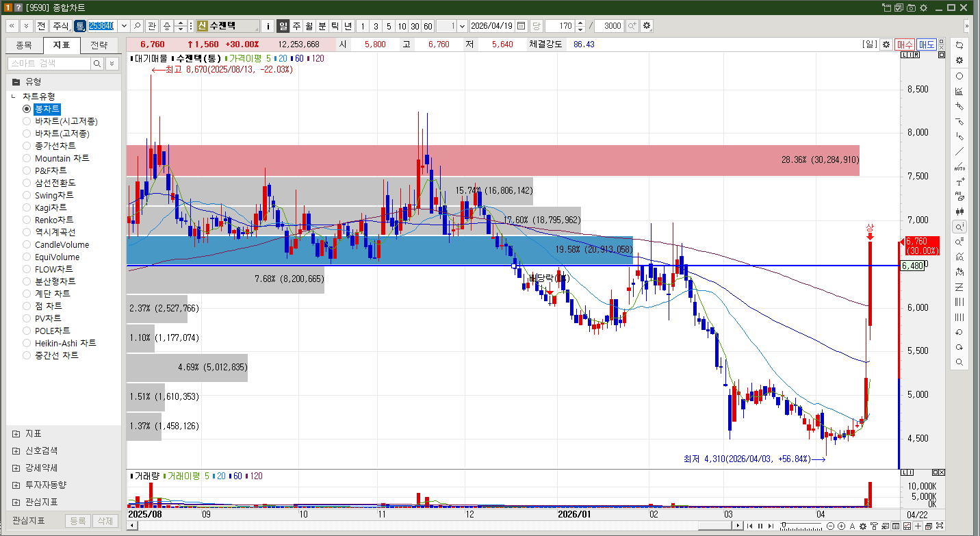Switch to the 종목 tab
The image size is (980, 536).
(24, 46)
